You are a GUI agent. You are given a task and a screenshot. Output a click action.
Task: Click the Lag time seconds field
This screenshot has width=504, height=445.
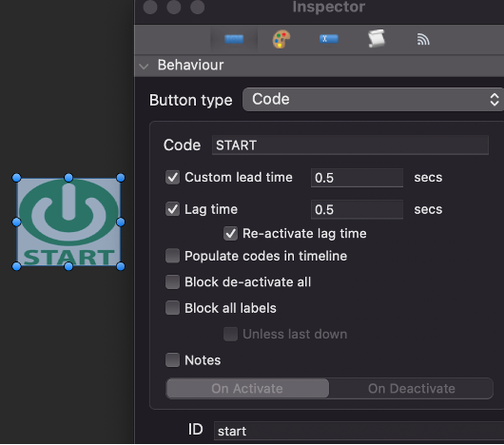[357, 209]
